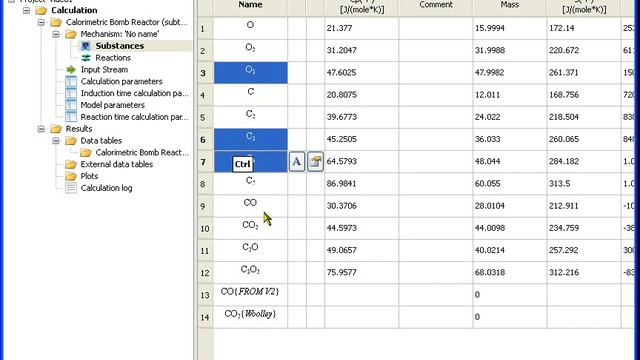Collapse the Mechanism 'No name' node
640x360 pixels.
(x=56, y=34)
